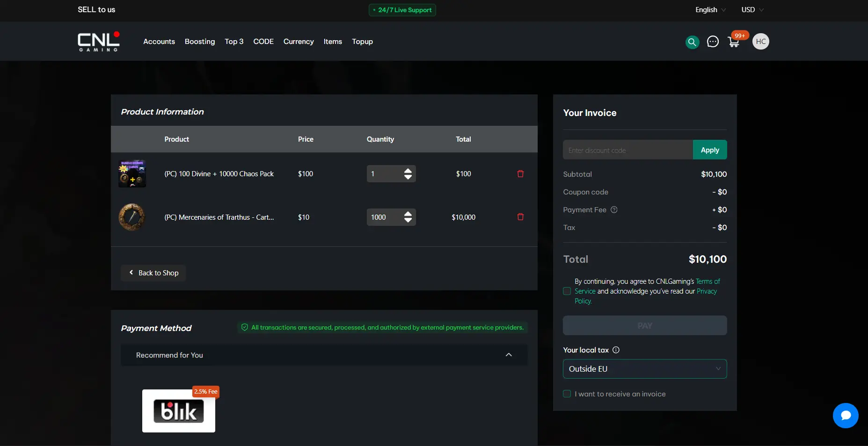Open the chat messages bubble icon
The height and width of the screenshot is (446, 868).
pos(713,42)
